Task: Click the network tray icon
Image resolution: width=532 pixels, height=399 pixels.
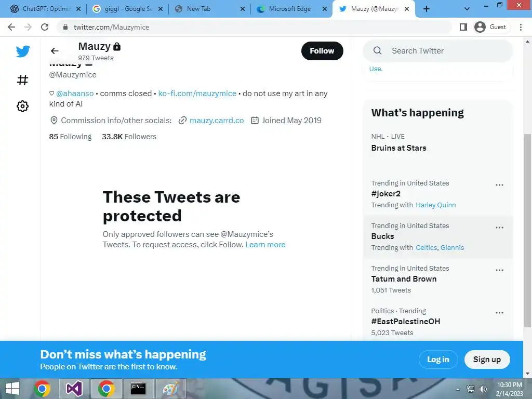Action: pos(471,389)
